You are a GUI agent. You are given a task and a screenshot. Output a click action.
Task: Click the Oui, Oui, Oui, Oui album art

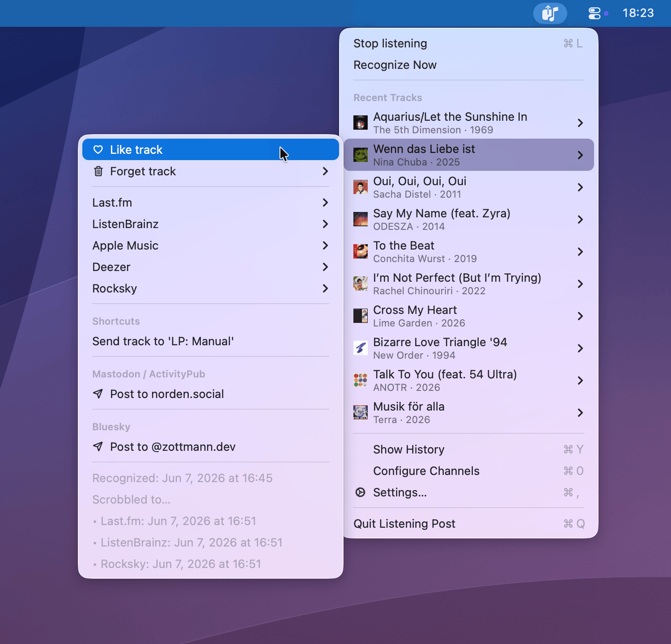(x=361, y=187)
